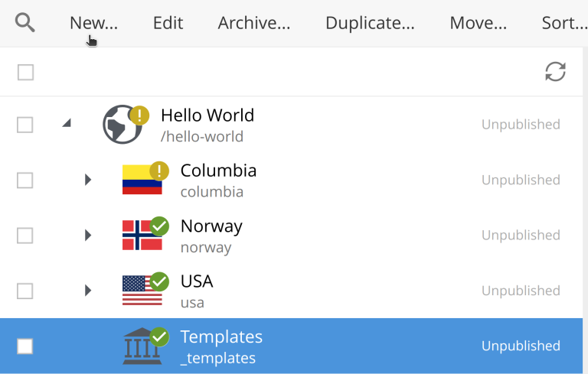Viewport: 588px width, 374px height.
Task: Expand the Columbia tree node
Action: [x=88, y=180]
